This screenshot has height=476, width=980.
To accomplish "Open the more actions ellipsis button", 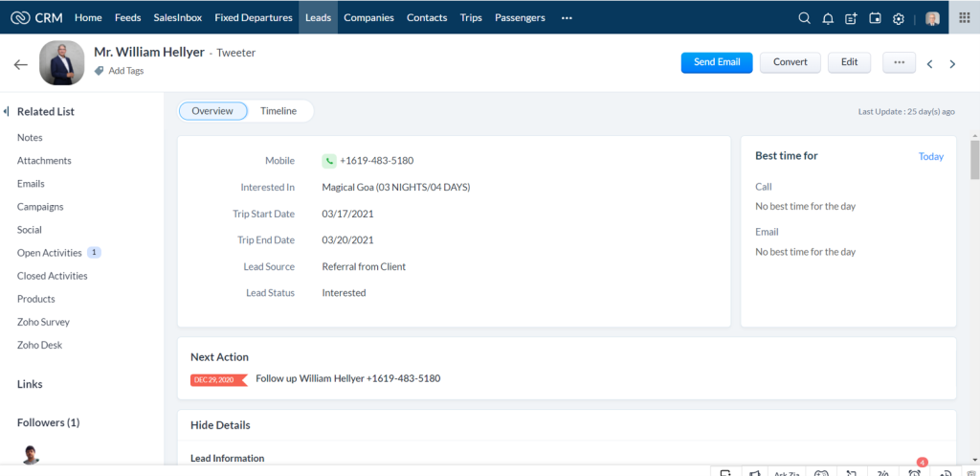I will (x=899, y=62).
